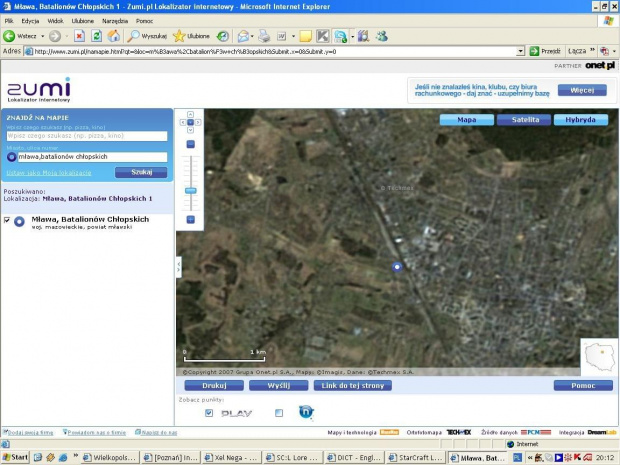Expand the address bar dropdown
This screenshot has height=465, width=620.
(x=520, y=51)
